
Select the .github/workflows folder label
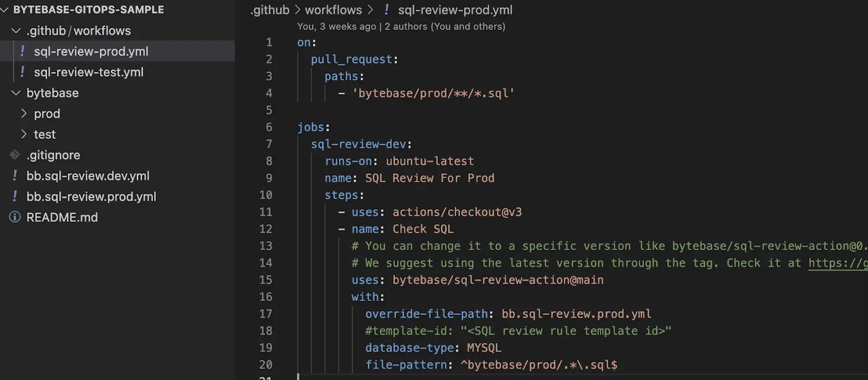coord(79,31)
